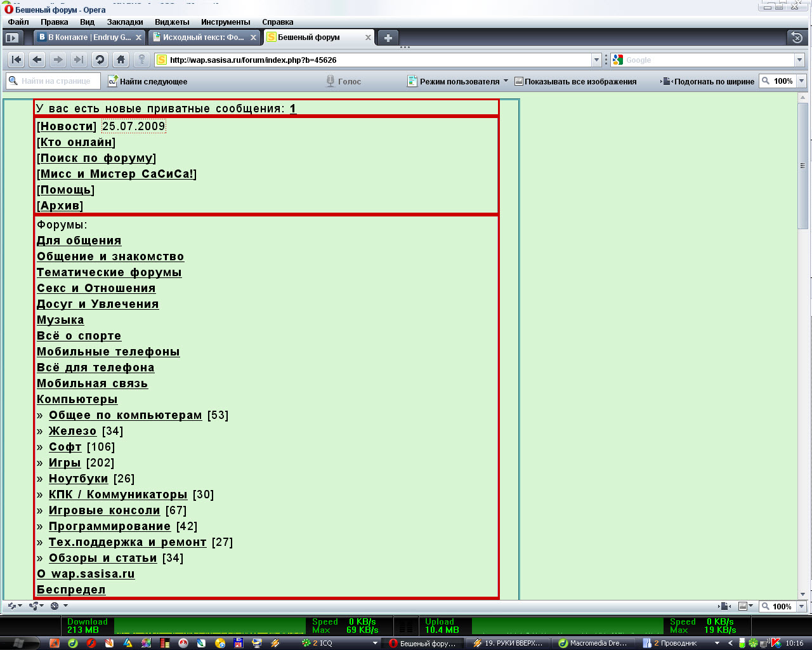Open the Игры forum link

(x=65, y=463)
